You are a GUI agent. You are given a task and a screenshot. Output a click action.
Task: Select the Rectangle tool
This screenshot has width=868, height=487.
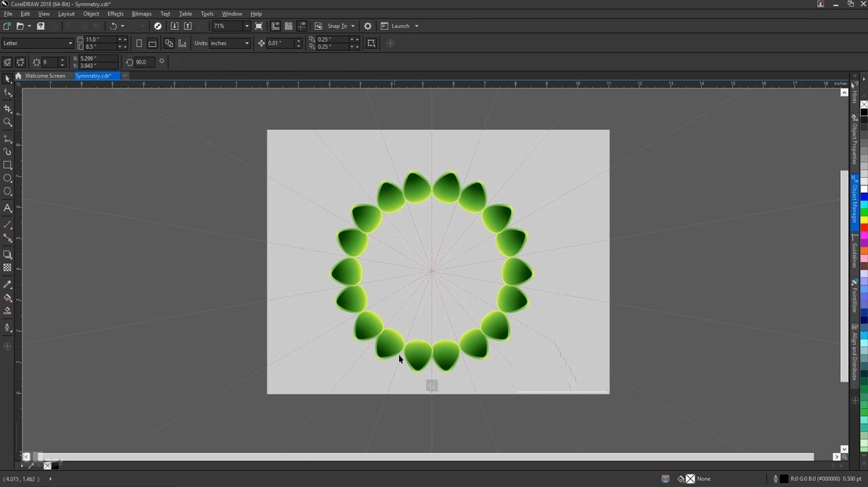click(x=7, y=165)
